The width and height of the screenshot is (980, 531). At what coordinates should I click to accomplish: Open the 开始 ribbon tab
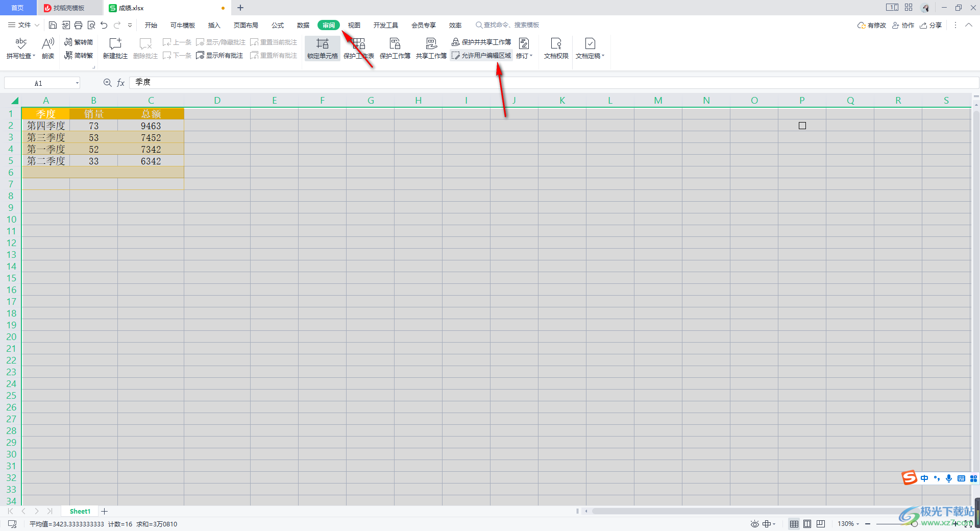tap(151, 25)
